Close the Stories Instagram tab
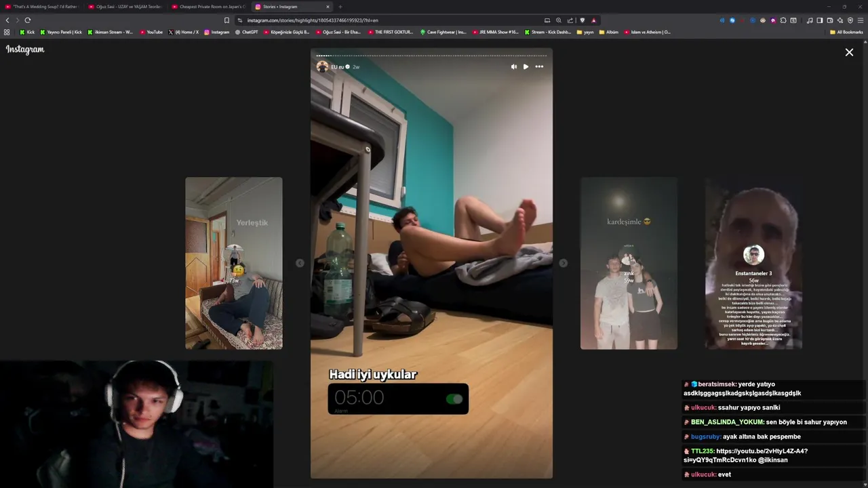The height and width of the screenshot is (488, 868). [x=328, y=7]
